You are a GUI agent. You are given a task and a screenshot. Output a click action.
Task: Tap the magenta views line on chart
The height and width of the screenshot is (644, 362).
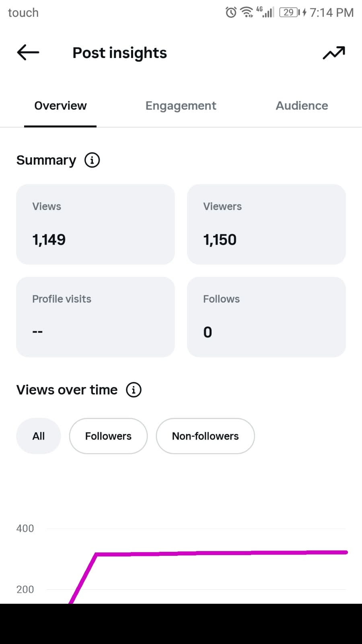point(221,553)
